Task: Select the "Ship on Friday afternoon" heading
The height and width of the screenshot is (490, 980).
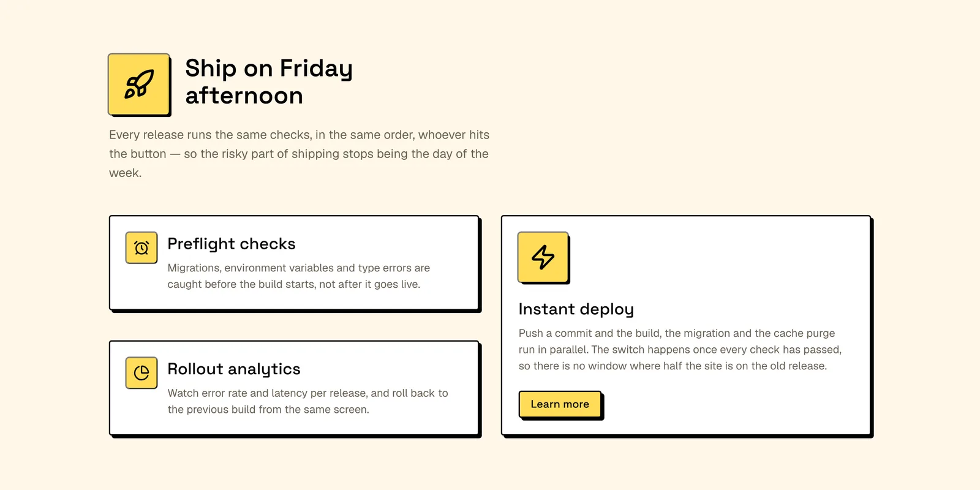Action: pos(269,82)
